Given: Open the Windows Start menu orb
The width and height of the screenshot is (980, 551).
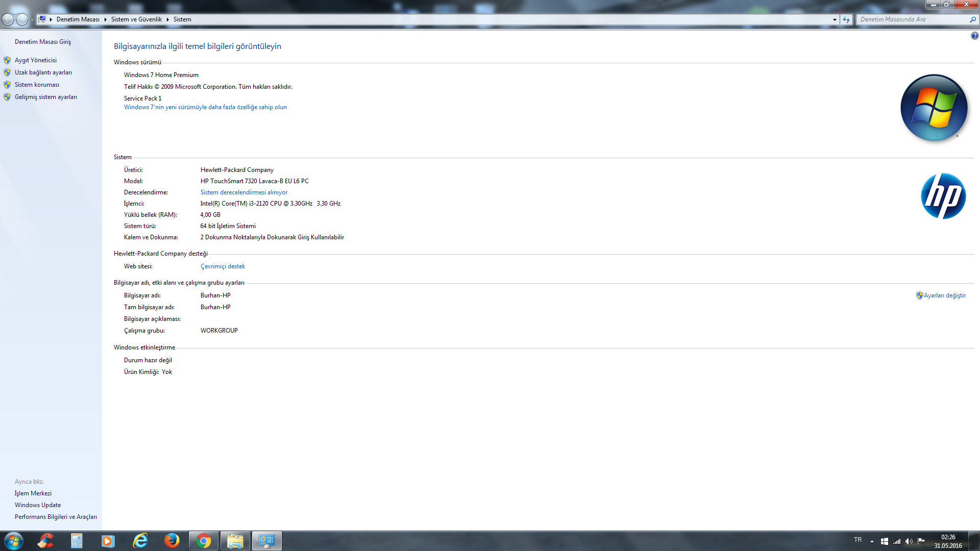Looking at the screenshot, I should [x=13, y=541].
